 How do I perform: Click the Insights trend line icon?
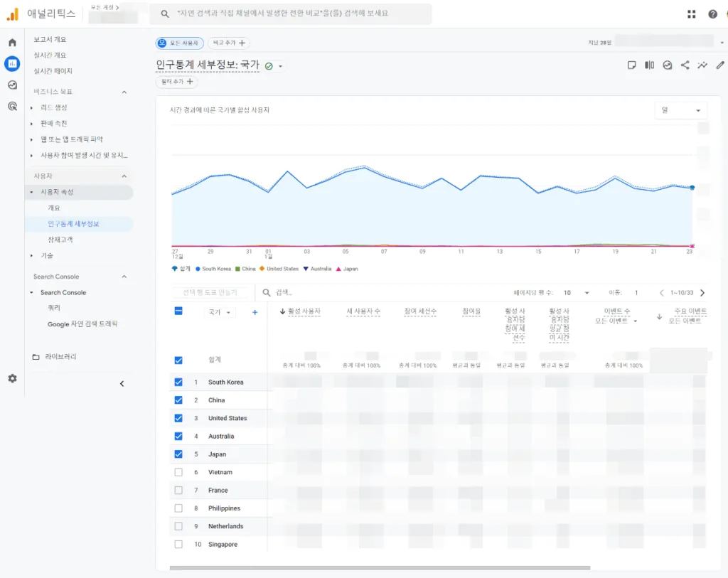click(x=702, y=65)
